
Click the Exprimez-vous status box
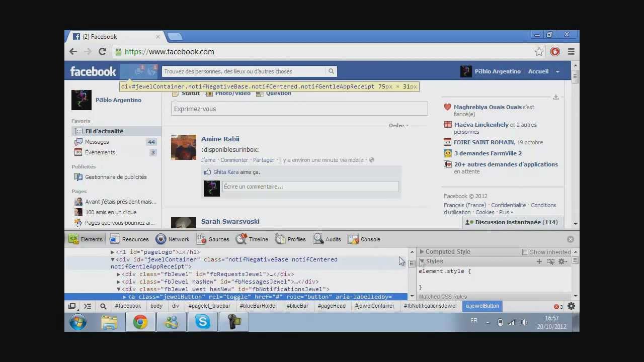pos(299,109)
